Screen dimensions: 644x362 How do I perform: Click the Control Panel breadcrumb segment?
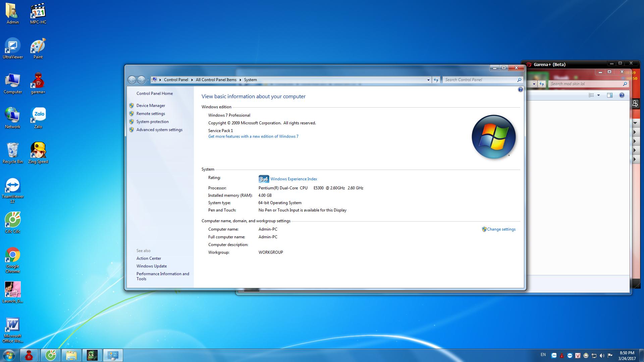tap(176, 80)
